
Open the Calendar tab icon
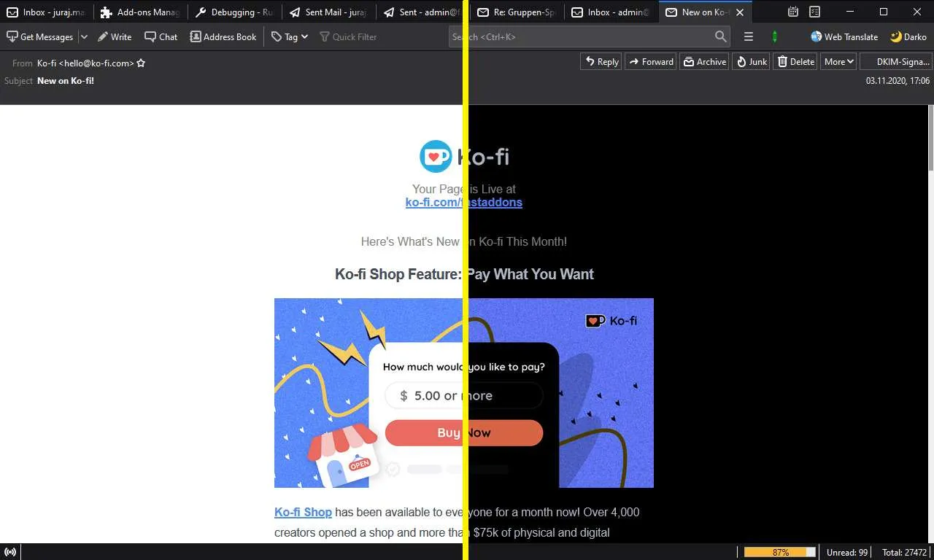pyautogui.click(x=793, y=12)
